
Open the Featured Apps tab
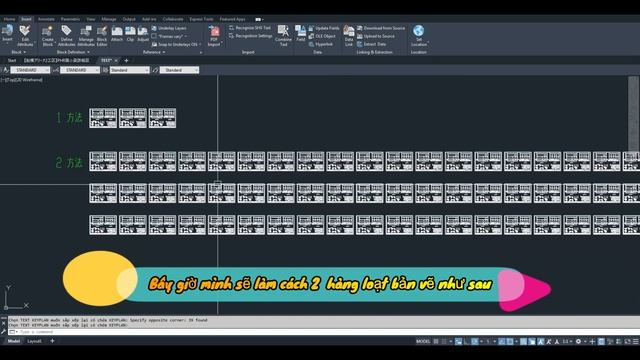232,19
